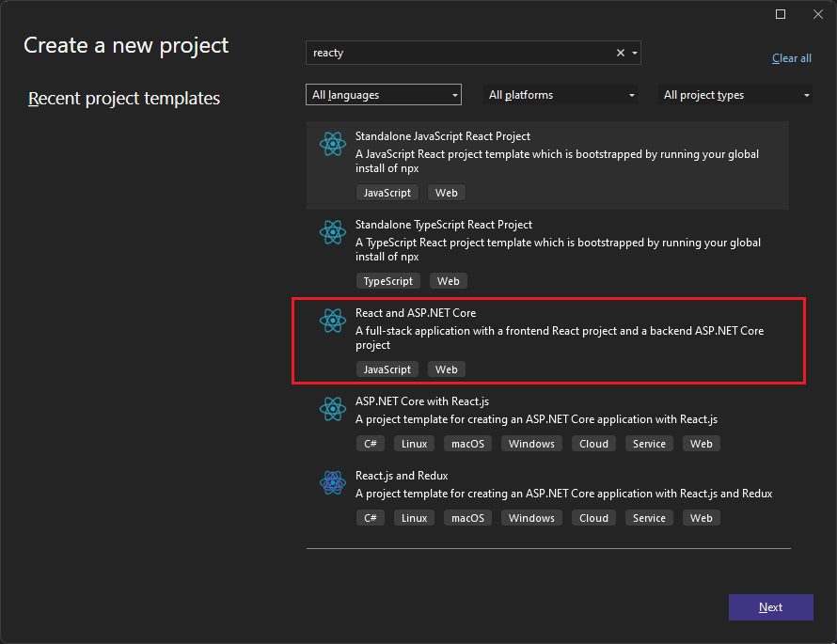
Task: Open the search history dropdown arrow
Action: [635, 53]
